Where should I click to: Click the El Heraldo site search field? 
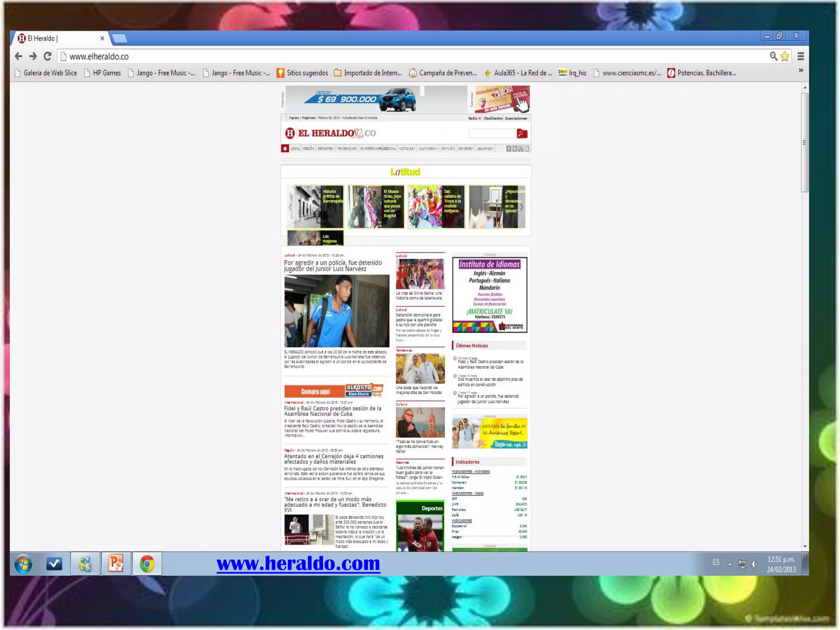(x=492, y=133)
